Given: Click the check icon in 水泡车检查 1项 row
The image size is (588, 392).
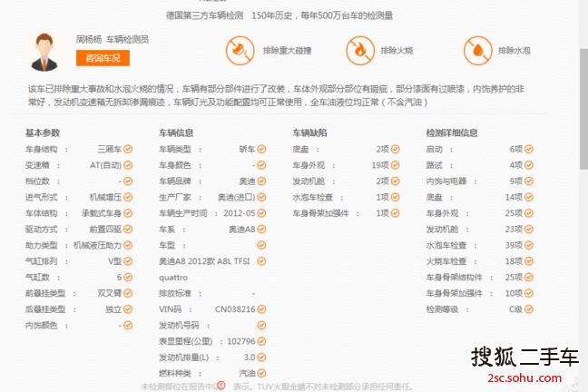Looking at the screenshot, I should 396,197.
